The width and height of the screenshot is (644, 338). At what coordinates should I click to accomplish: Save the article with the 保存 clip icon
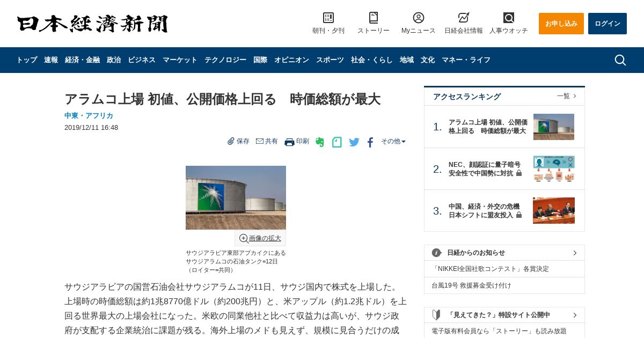231,141
